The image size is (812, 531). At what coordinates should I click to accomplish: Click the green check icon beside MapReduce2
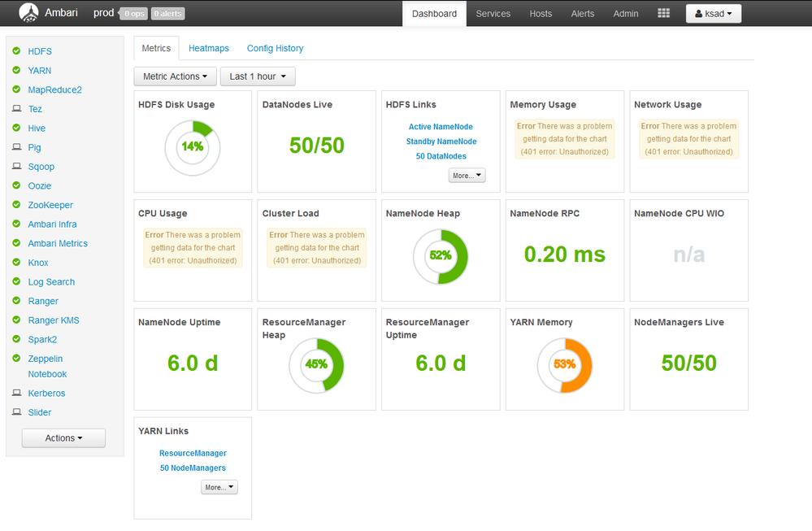point(16,89)
